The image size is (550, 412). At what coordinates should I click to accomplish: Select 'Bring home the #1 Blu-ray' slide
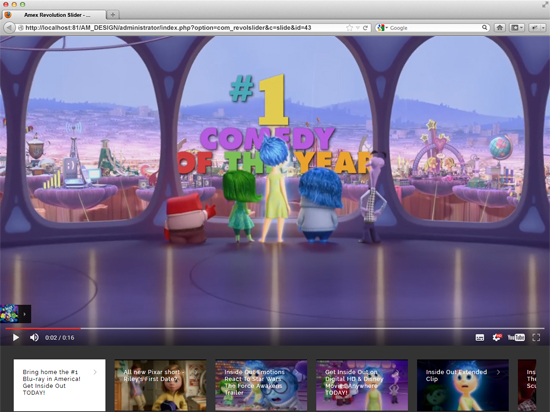(60, 385)
